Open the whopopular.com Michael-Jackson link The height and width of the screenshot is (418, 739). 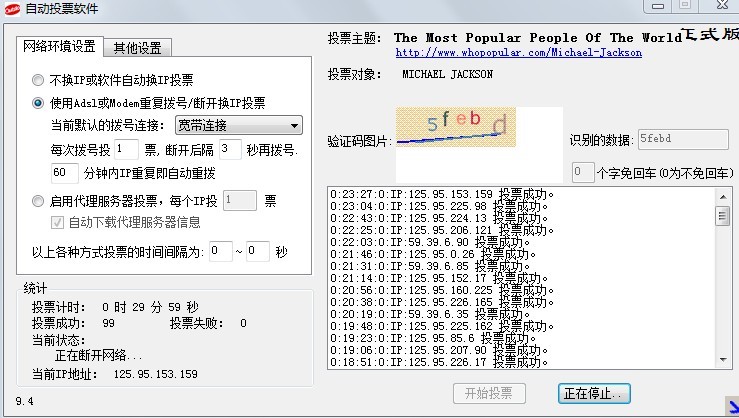518,52
